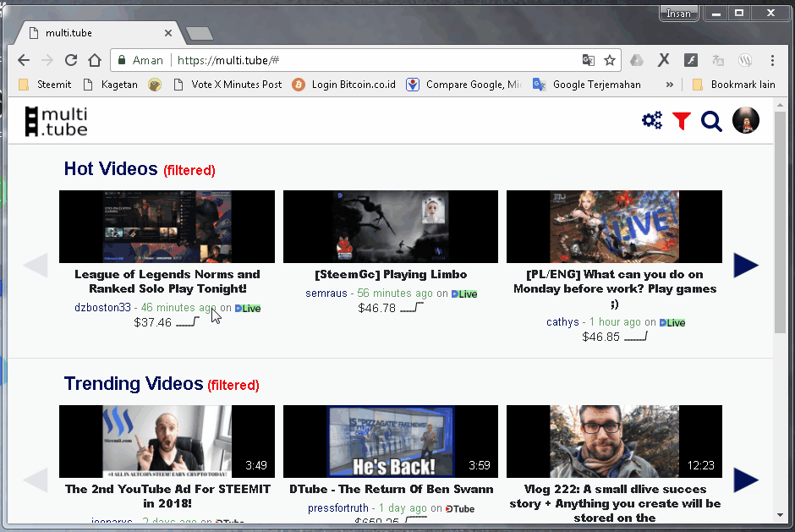Click the Hot Videos section heading
795x532 pixels.
point(111,169)
